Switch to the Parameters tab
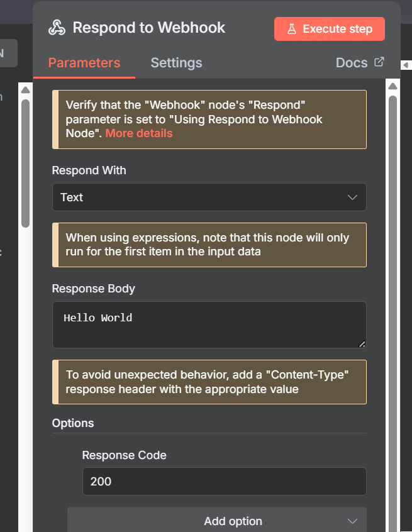 (84, 63)
